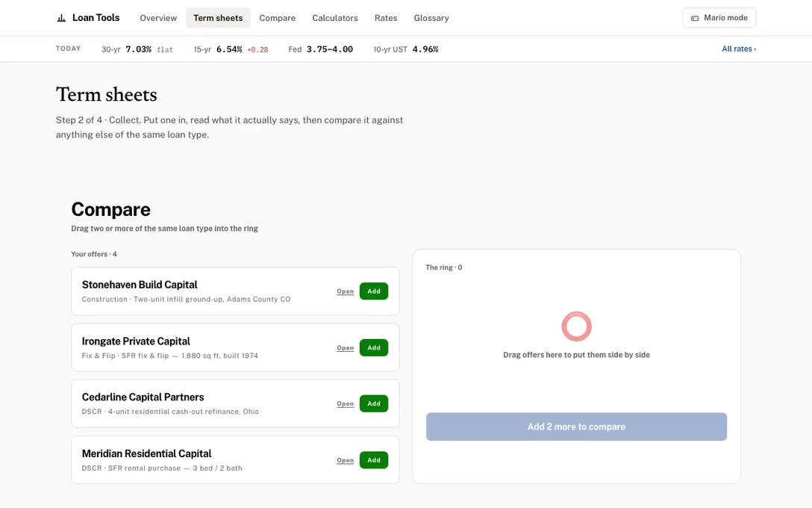812x508 pixels.
Task: Switch to the Rates nav tab
Action: (x=386, y=18)
